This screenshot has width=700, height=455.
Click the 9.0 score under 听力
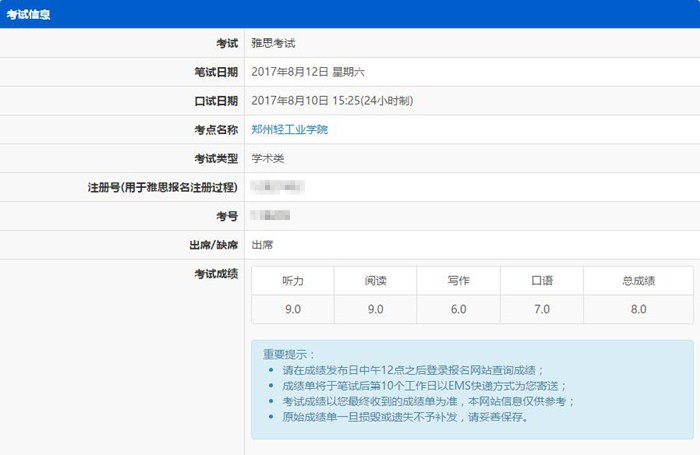pyautogui.click(x=292, y=309)
